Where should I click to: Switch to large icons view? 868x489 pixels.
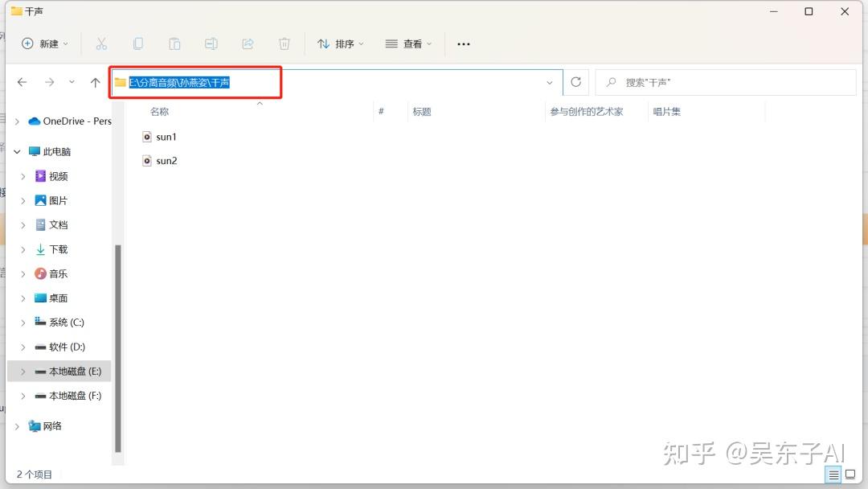click(x=850, y=475)
